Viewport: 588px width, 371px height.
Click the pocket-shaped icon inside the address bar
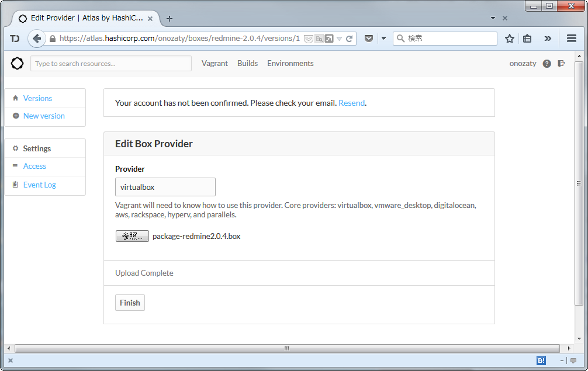click(308, 39)
